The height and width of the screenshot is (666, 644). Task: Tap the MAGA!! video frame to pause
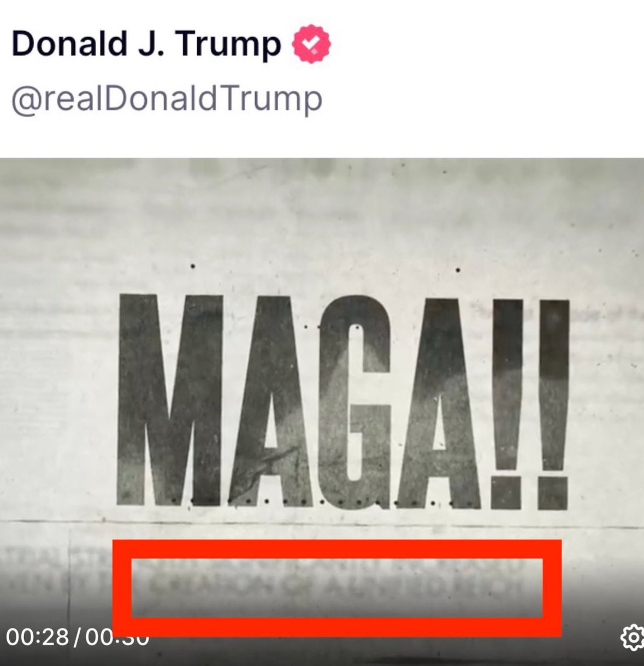click(x=322, y=410)
